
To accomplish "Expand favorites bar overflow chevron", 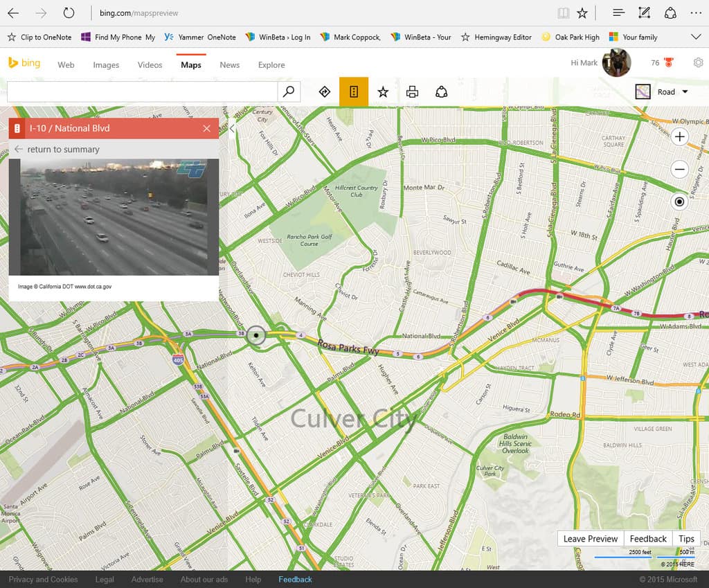I will click(x=697, y=37).
